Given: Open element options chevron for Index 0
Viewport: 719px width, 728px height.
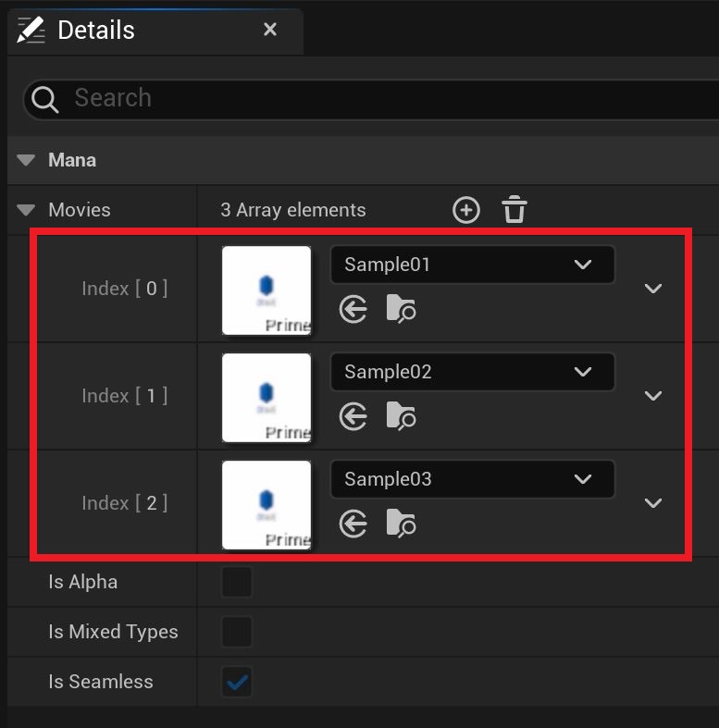Looking at the screenshot, I should 653,289.
